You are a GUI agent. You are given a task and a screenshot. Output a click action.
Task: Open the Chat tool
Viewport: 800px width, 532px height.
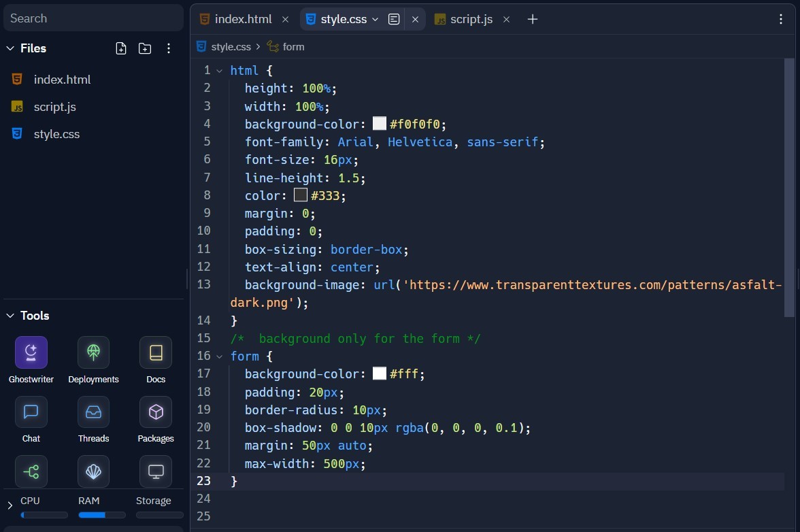tap(31, 412)
